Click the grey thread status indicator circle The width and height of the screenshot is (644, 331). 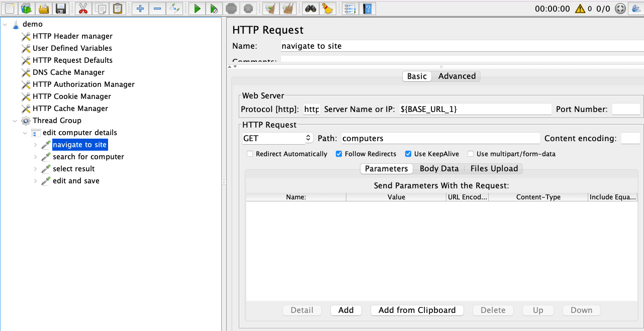620,9
